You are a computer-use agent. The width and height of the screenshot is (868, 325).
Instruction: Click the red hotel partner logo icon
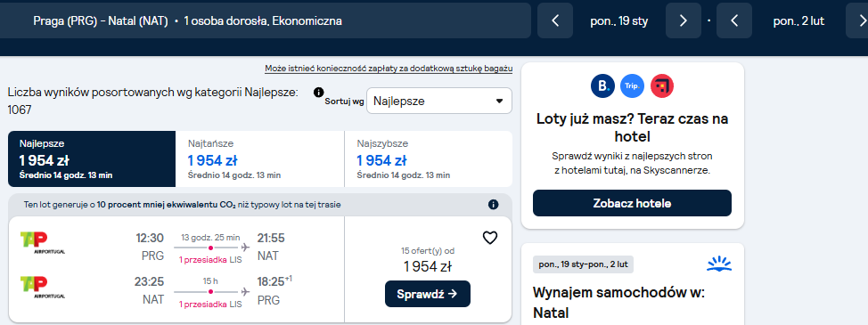(x=662, y=86)
